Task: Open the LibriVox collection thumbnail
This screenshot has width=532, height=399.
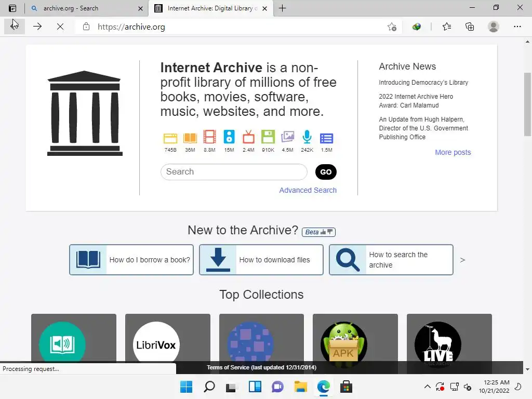Action: click(168, 338)
